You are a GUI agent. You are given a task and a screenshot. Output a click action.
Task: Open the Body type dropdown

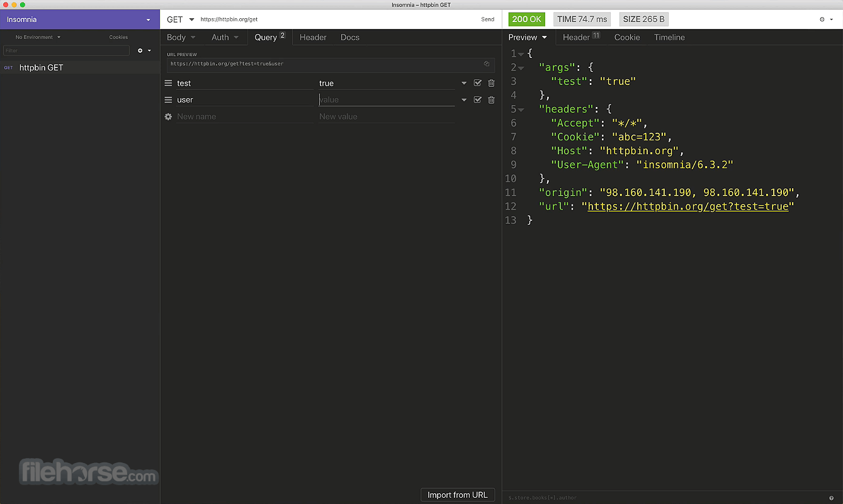181,37
